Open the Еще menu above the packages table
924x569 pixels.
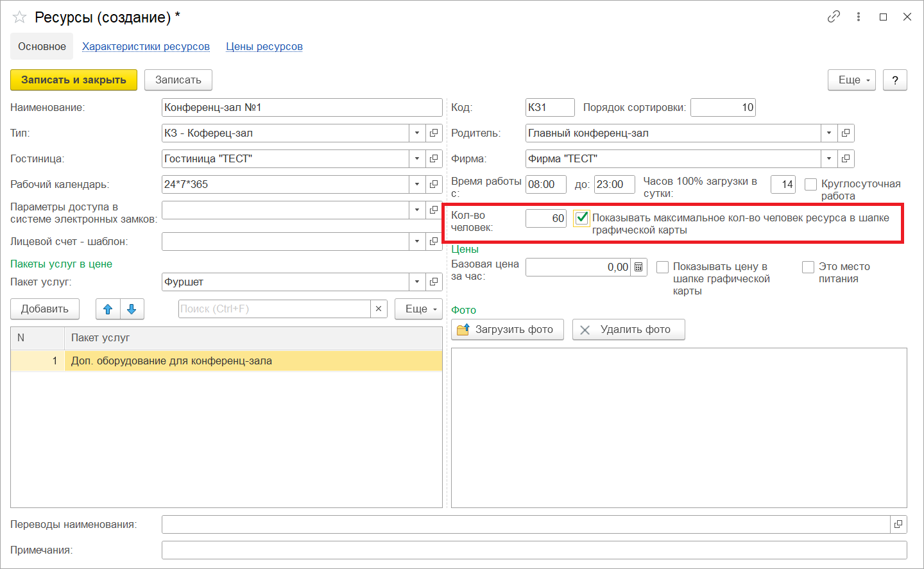(418, 309)
